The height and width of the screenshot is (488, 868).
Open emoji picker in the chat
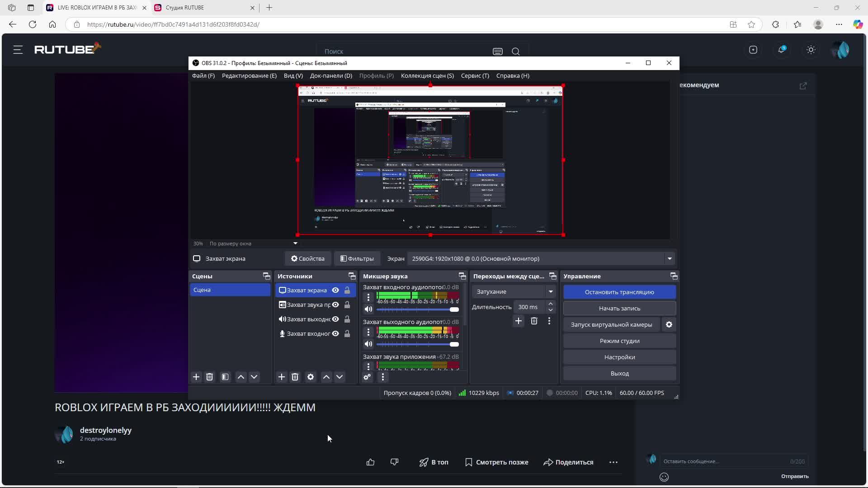(664, 477)
